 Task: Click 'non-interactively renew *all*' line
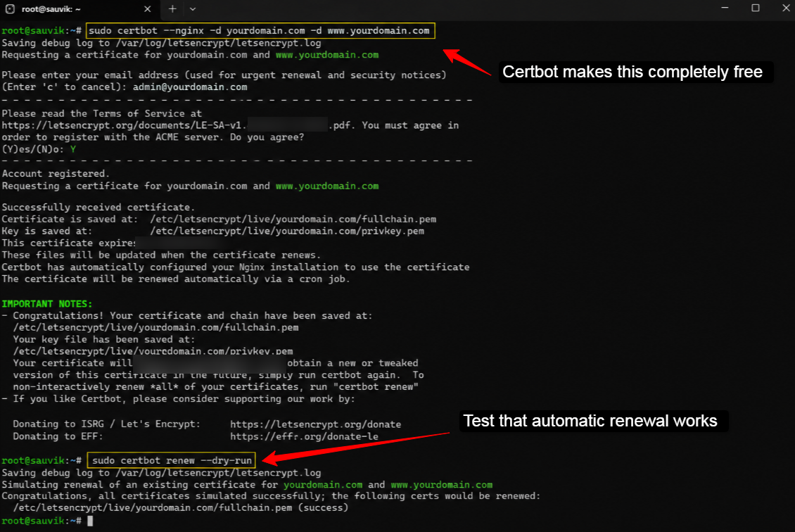tap(215, 387)
